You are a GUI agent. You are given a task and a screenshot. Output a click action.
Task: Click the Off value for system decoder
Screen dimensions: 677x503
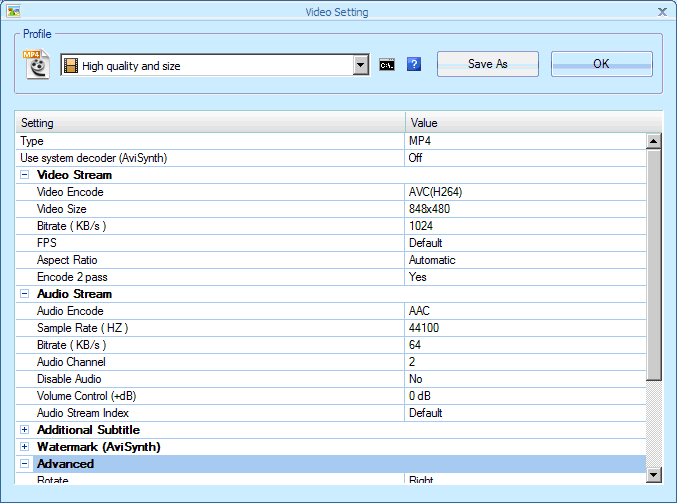pos(415,158)
